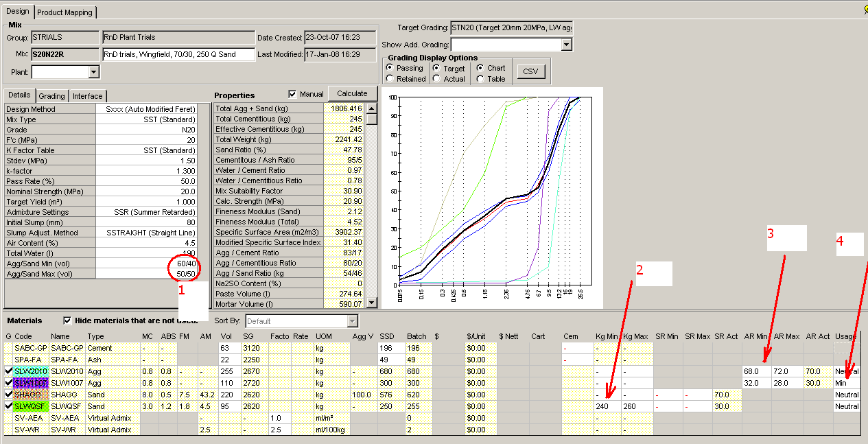868x444 pixels.
Task: Click the SLW2010 row checkmark in G column
Action: tap(8, 371)
